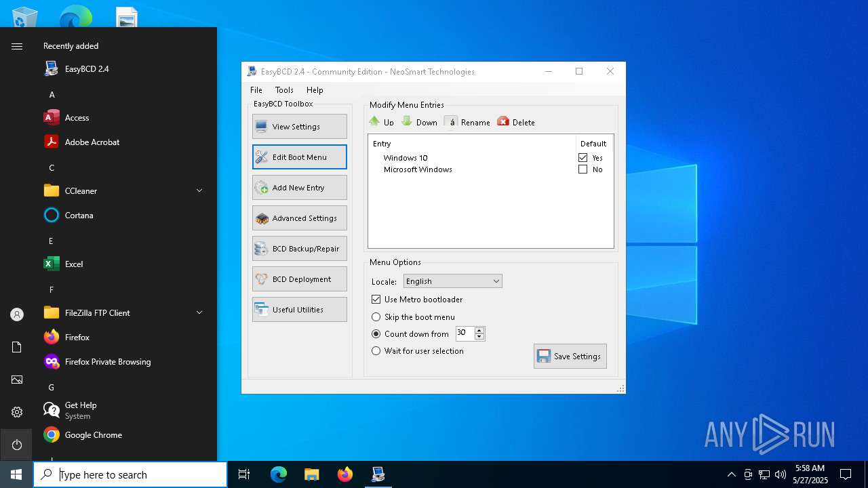Open Add New Entry section
Screen dimensions: 868x488
click(299, 188)
